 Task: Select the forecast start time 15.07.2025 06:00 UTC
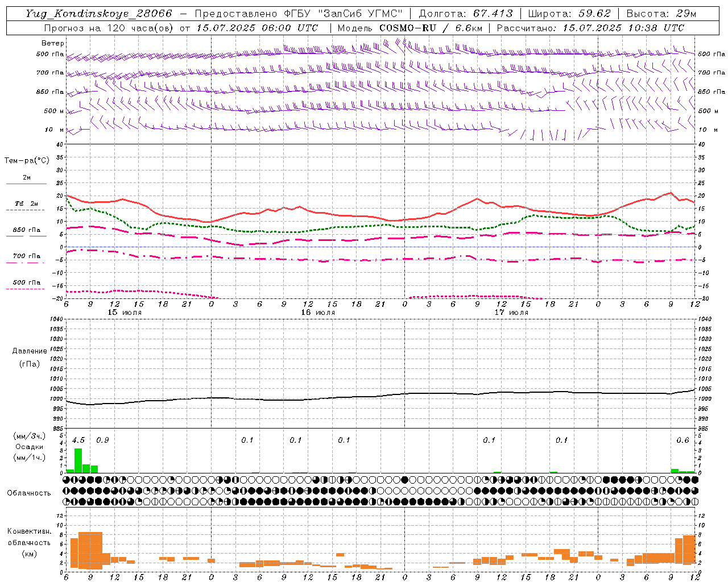(x=257, y=28)
